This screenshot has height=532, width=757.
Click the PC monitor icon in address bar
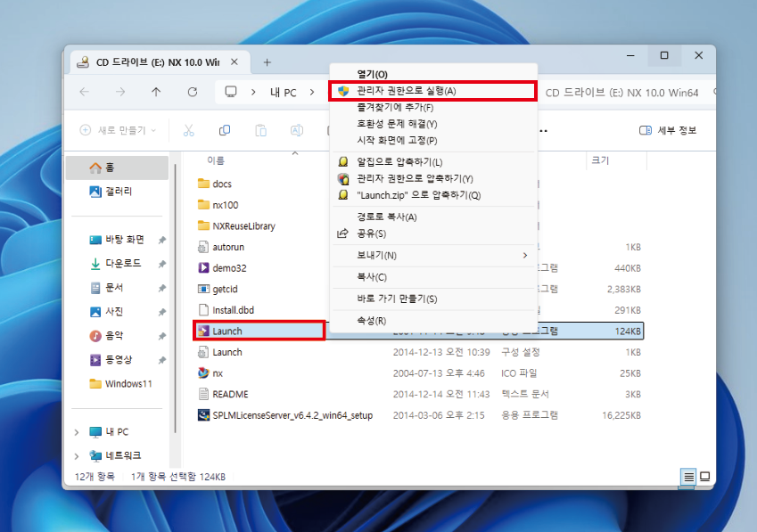(231, 92)
